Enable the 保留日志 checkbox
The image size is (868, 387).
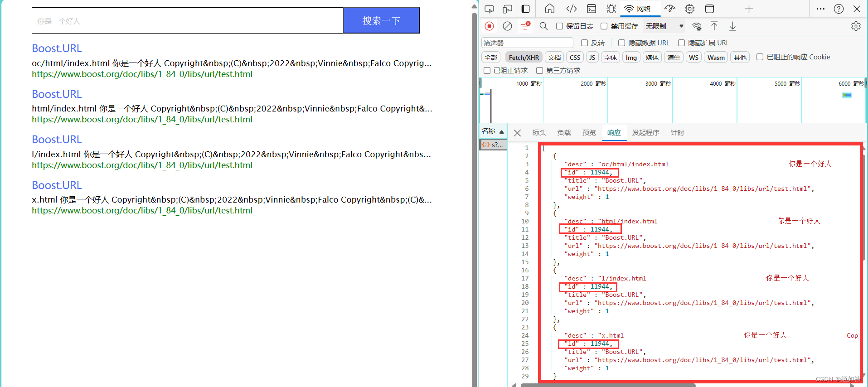pos(559,26)
